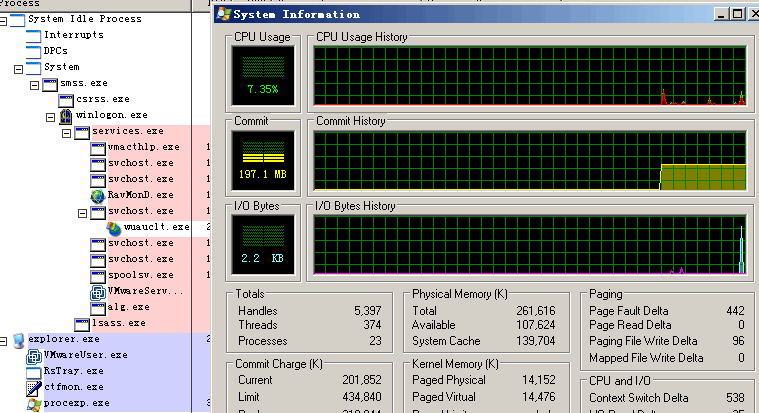Click inside the I/O Bytes History graph
Viewport: 759px width, 413px height.
click(x=530, y=245)
